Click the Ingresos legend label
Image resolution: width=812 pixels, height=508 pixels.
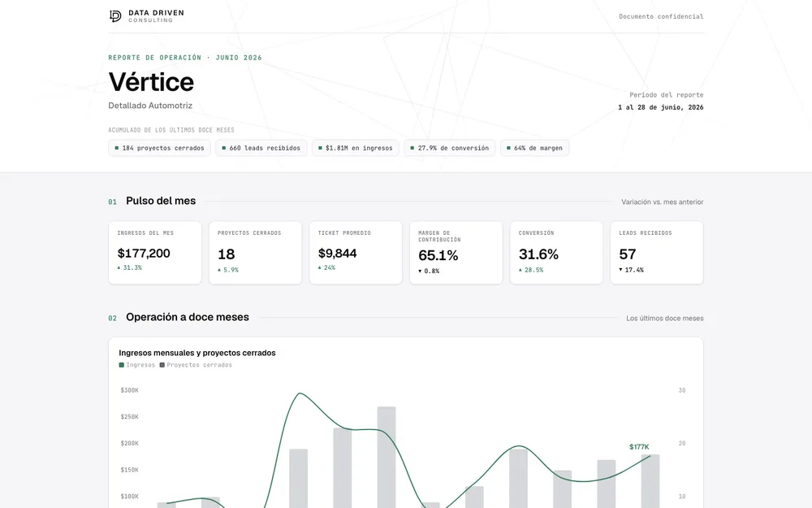140,365
